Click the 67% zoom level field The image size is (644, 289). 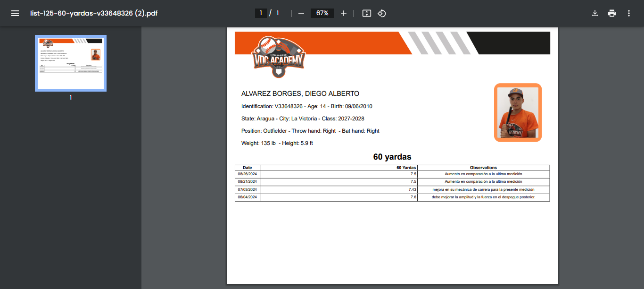coord(322,13)
